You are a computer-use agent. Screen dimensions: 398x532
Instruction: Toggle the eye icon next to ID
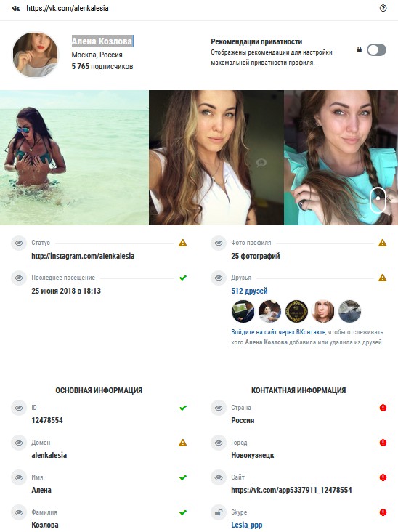tap(19, 408)
